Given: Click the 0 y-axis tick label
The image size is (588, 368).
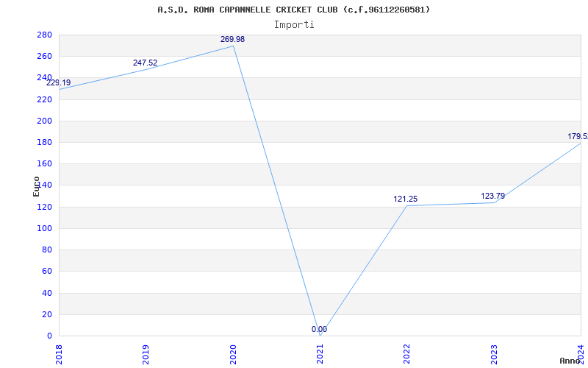Looking at the screenshot, I should 49,336.
